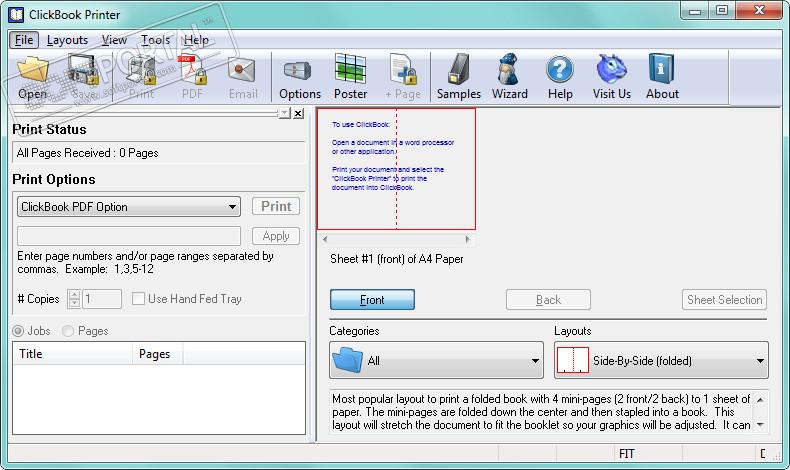
Task: Click the Front button
Action: pos(372,300)
